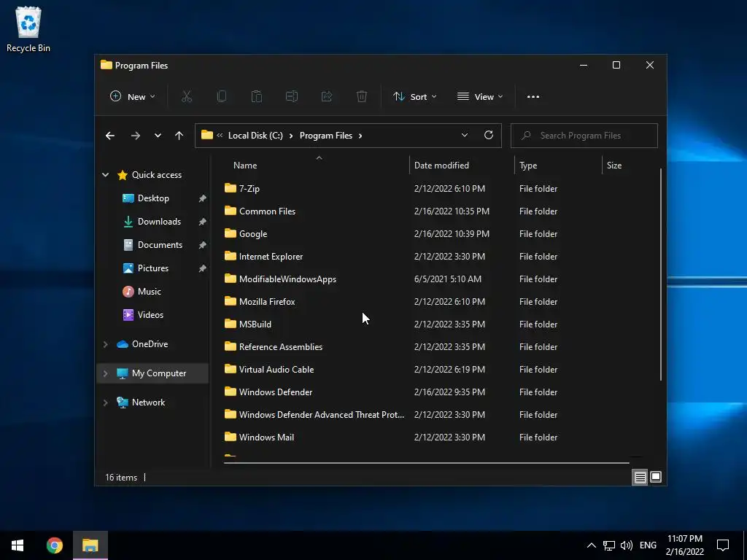747x560 pixels.
Task: Click the Rename icon in toolbar
Action: click(292, 97)
